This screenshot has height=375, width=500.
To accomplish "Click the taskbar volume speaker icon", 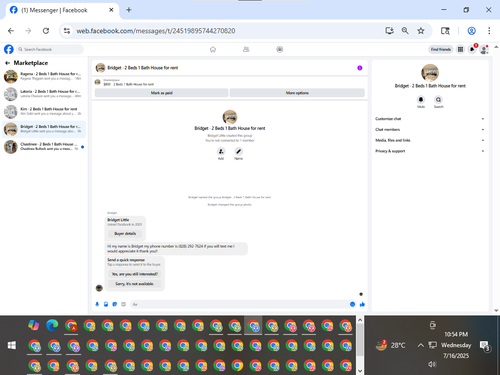I will (432, 364).
